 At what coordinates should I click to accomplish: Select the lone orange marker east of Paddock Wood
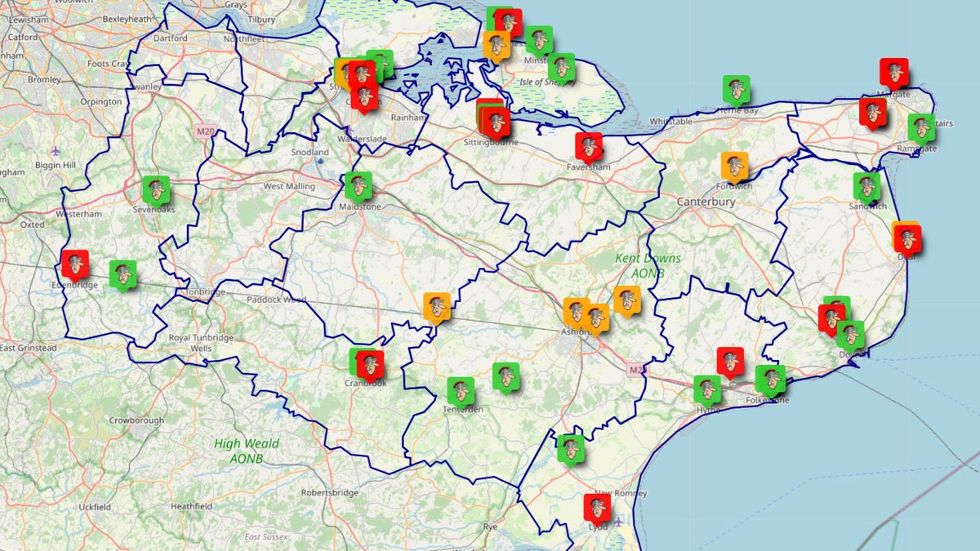[x=437, y=307]
